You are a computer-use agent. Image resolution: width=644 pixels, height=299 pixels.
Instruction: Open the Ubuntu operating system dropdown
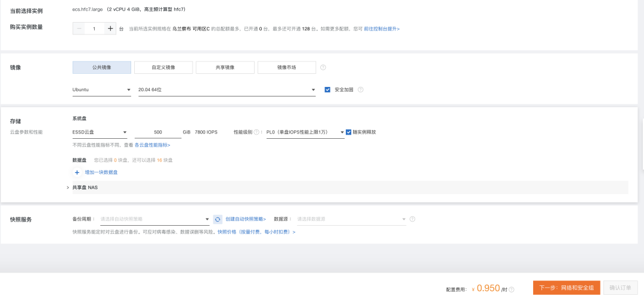click(101, 90)
